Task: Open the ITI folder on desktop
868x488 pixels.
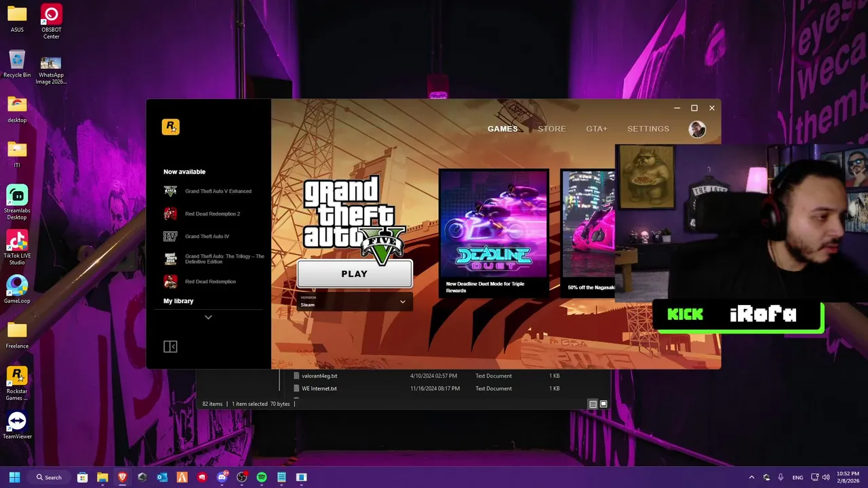Action: 17,155
